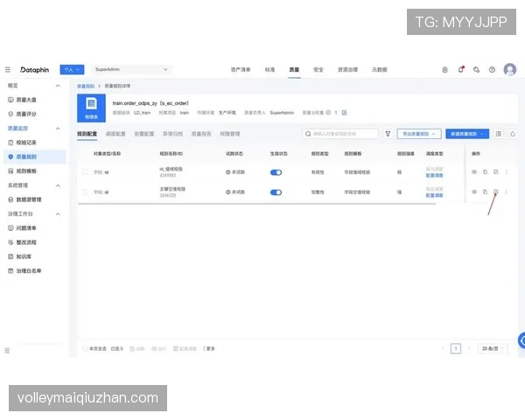The height and width of the screenshot is (420, 525).
Task: Switch to the 调度配置 tab
Action: [115, 134]
